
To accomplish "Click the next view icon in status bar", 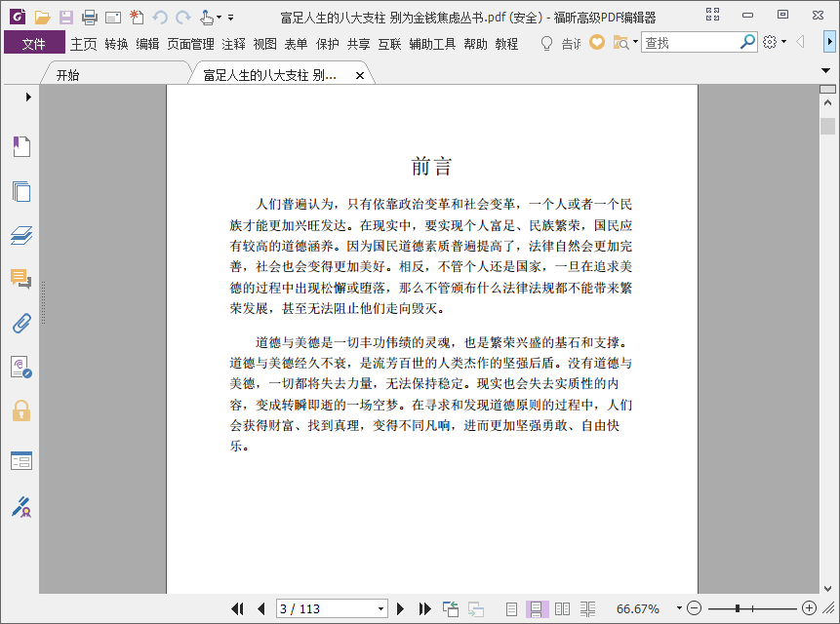I will click(x=476, y=608).
